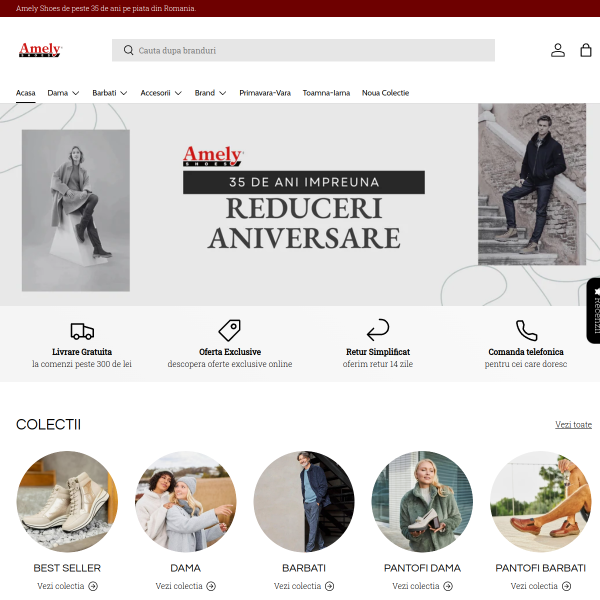Click arrow icon under DAMA collection
The width and height of the screenshot is (600, 600).
click(x=211, y=586)
